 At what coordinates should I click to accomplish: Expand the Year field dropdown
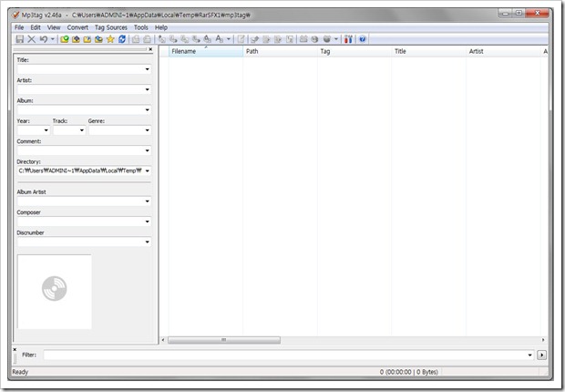click(x=46, y=130)
